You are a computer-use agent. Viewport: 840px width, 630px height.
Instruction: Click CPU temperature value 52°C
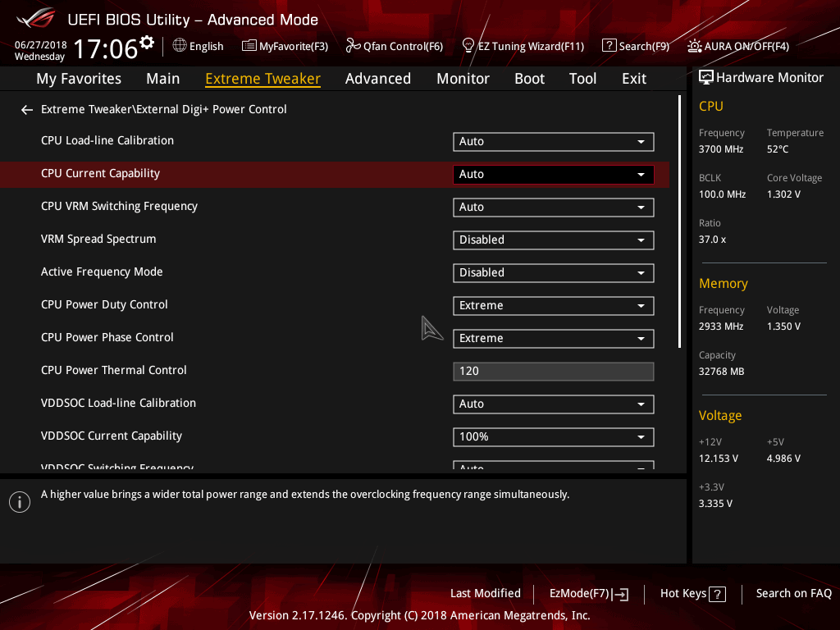coord(778,149)
